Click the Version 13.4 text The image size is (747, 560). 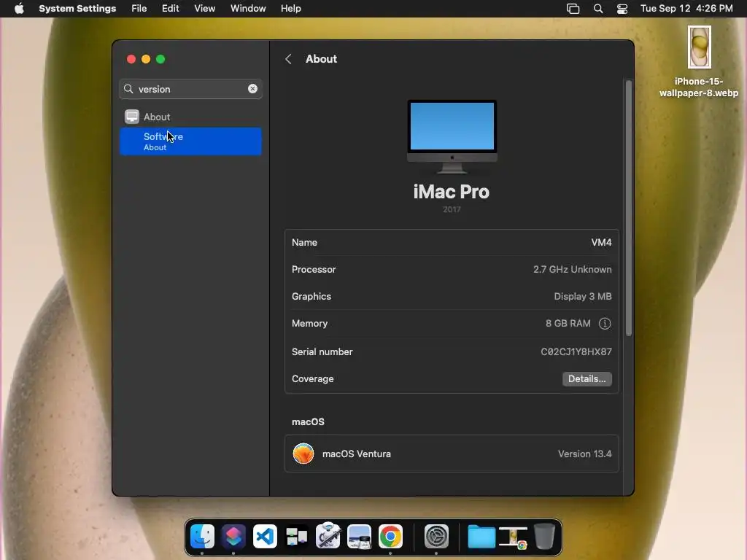pyautogui.click(x=584, y=454)
